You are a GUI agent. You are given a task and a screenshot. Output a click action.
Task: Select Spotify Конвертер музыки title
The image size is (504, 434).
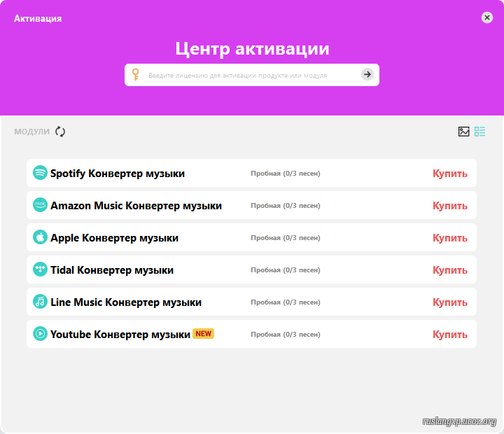click(118, 174)
